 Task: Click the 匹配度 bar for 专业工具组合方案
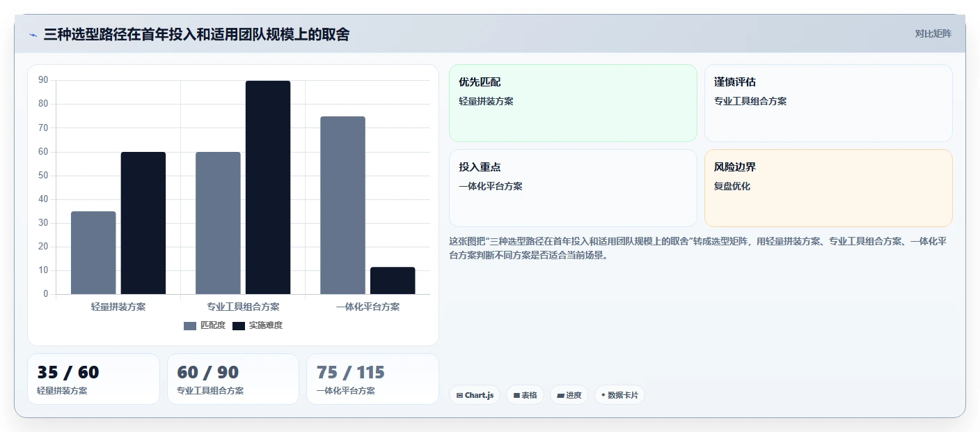click(218, 223)
